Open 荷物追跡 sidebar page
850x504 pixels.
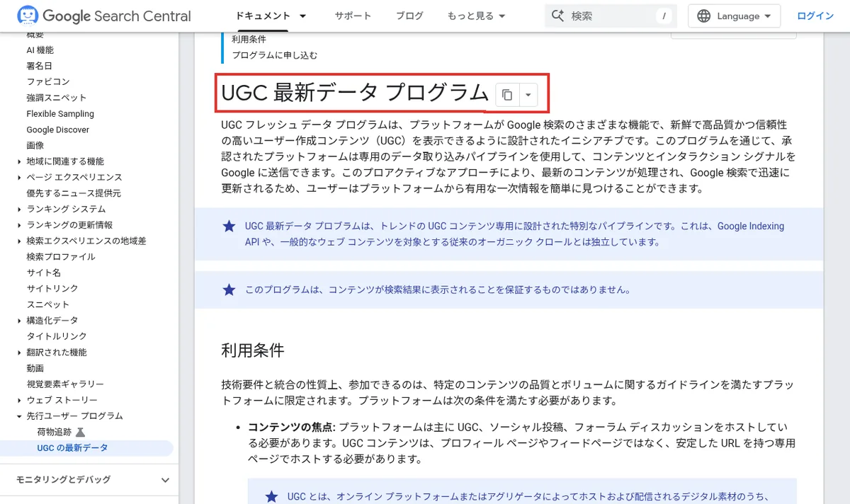(x=55, y=432)
